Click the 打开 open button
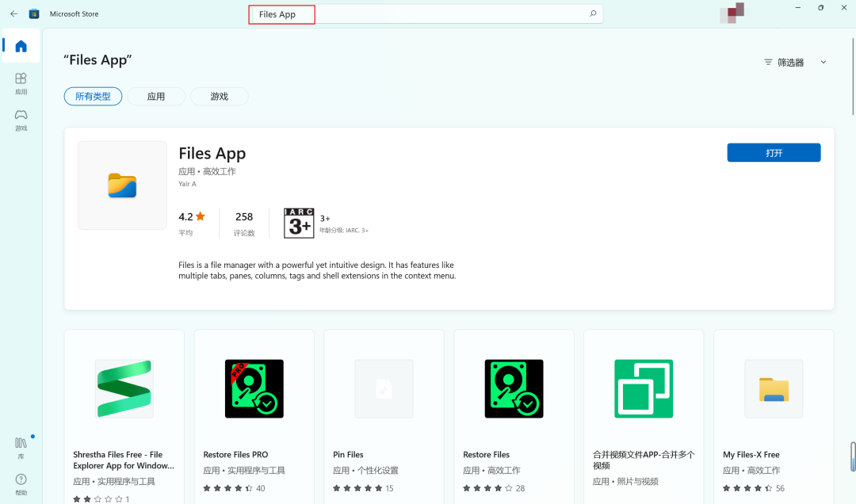Screen dimensions: 856x504 [774, 153]
